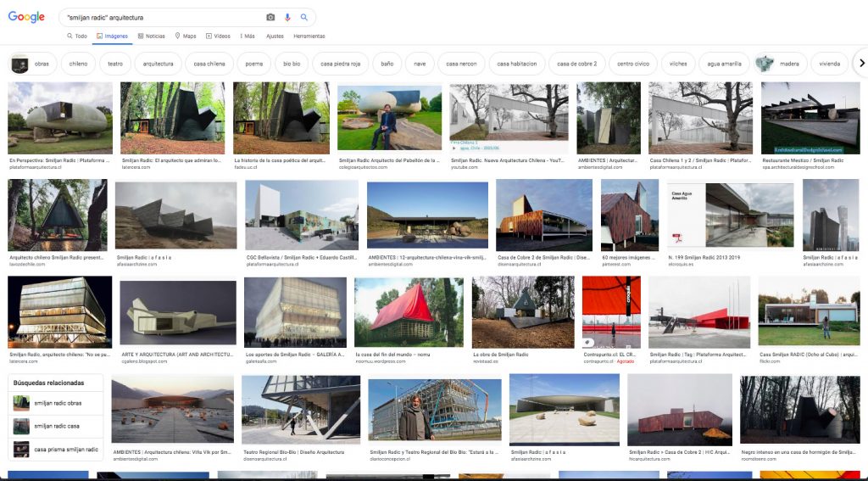
Task: Open related search 'smiljan radic obras'
Action: pos(56,402)
